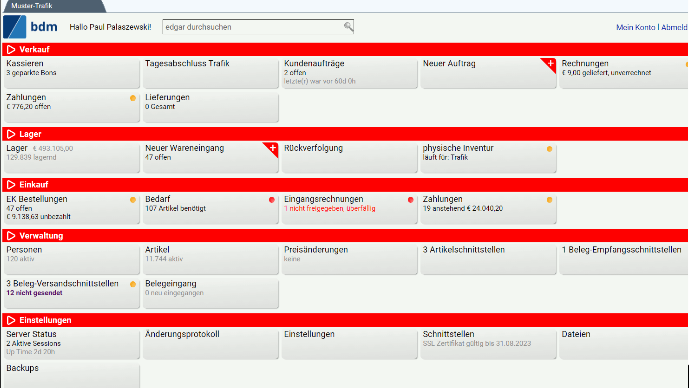Click the orange dot on EK Bestellungen
The height and width of the screenshot is (388, 689).
[x=133, y=200]
